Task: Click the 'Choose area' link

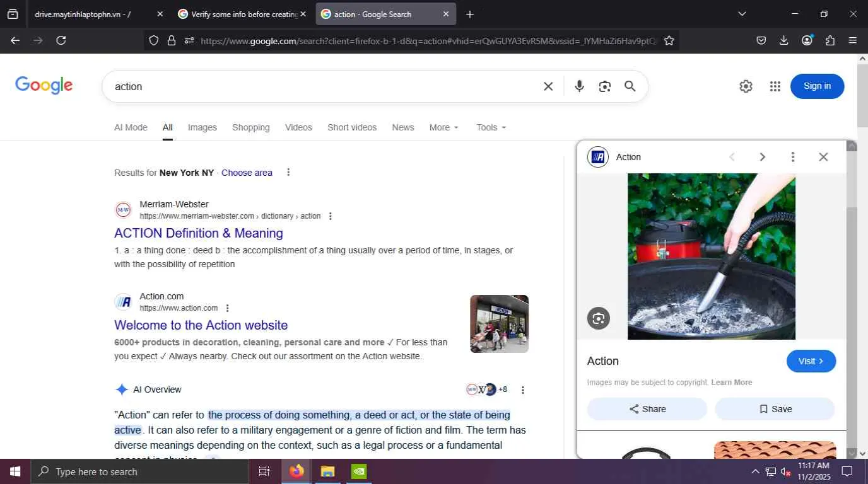Action: (x=247, y=173)
